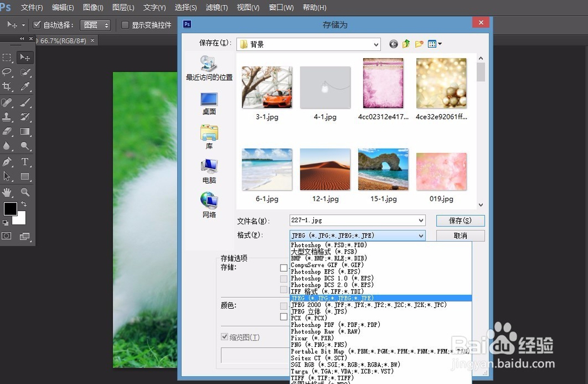
Task: Enable 显示变换控件 checkbox
Action: 125,25
